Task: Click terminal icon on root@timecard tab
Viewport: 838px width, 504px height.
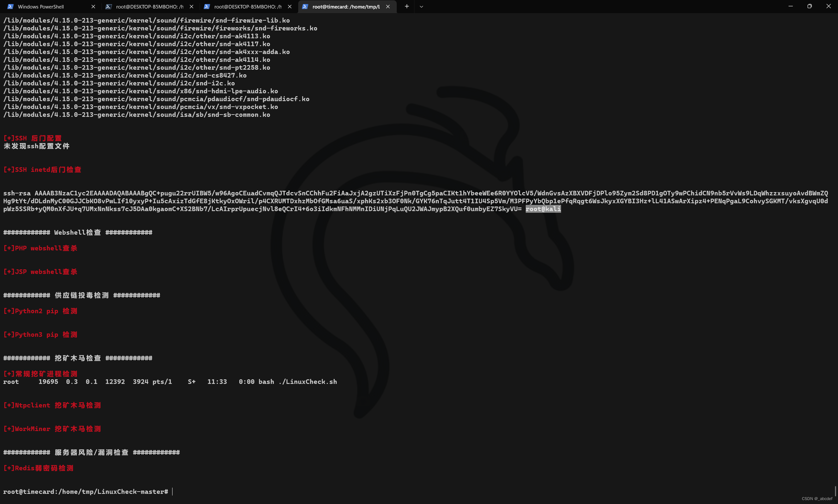Action: [305, 7]
